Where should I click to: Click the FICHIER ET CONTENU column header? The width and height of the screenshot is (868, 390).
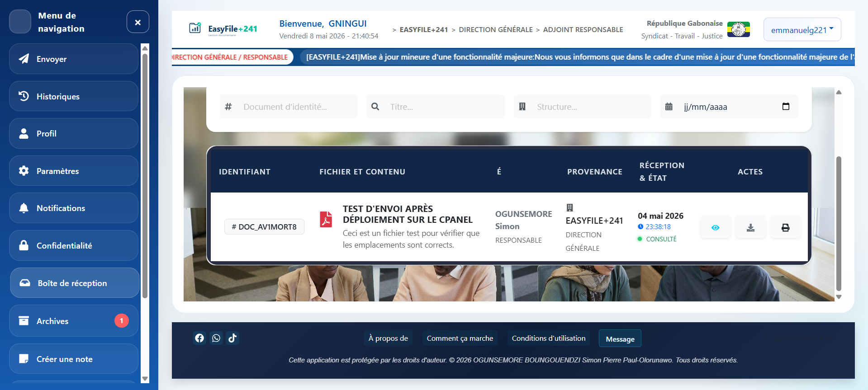coord(362,172)
